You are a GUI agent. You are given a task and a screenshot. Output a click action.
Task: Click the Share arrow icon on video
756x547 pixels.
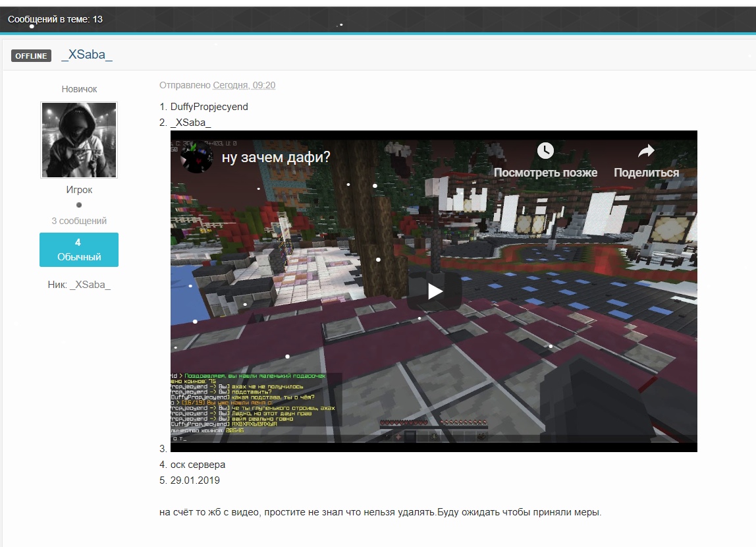(646, 151)
